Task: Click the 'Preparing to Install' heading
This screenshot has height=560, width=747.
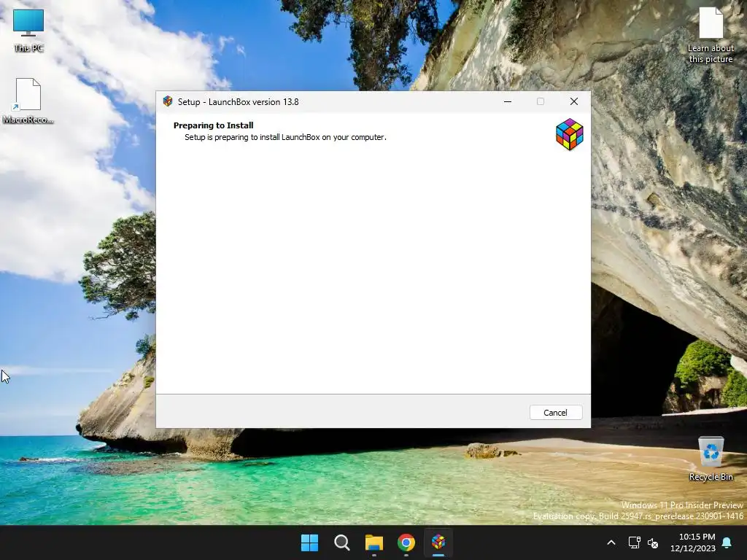Action: 214,125
